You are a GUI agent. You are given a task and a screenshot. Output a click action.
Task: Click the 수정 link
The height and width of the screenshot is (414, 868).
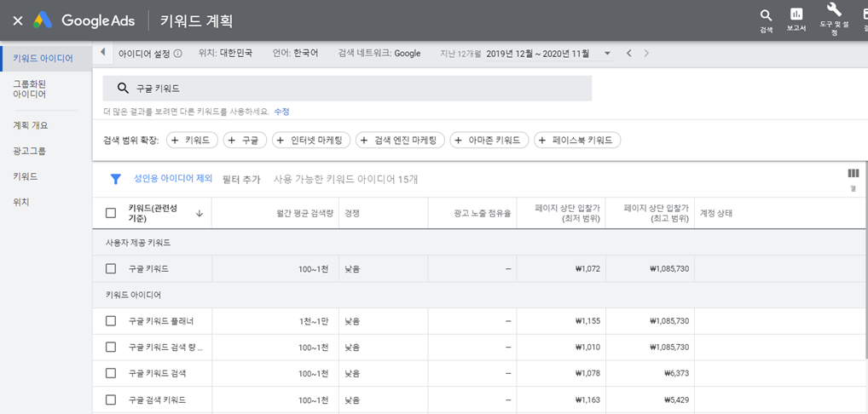pyautogui.click(x=281, y=112)
